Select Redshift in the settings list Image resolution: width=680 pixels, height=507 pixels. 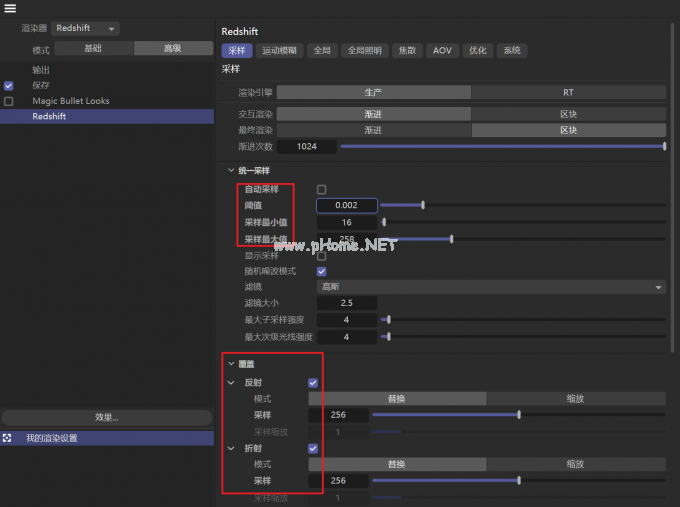[107, 116]
